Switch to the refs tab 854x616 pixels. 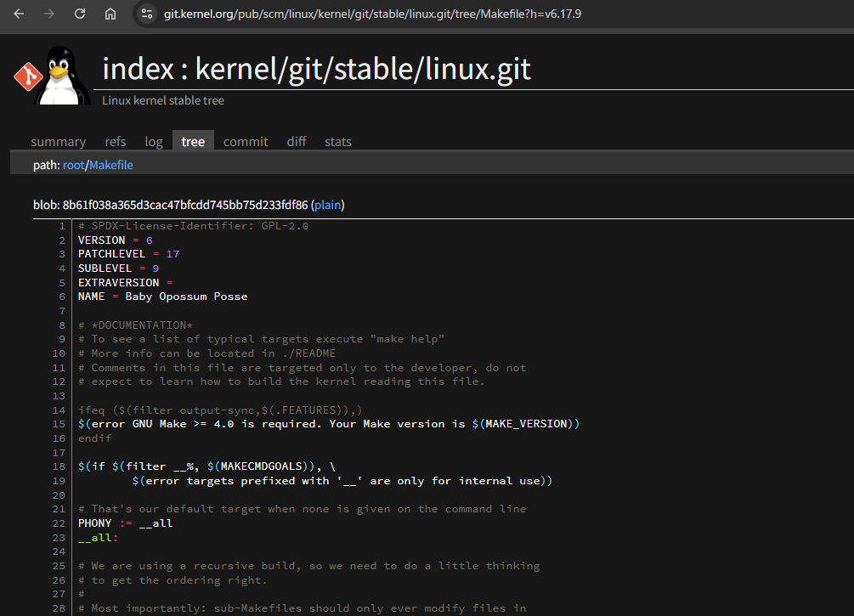116,141
